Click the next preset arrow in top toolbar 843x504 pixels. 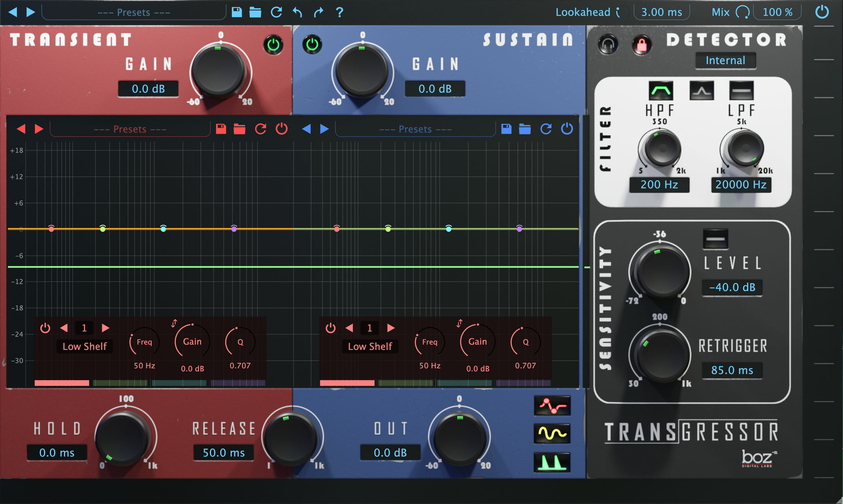[x=31, y=12]
